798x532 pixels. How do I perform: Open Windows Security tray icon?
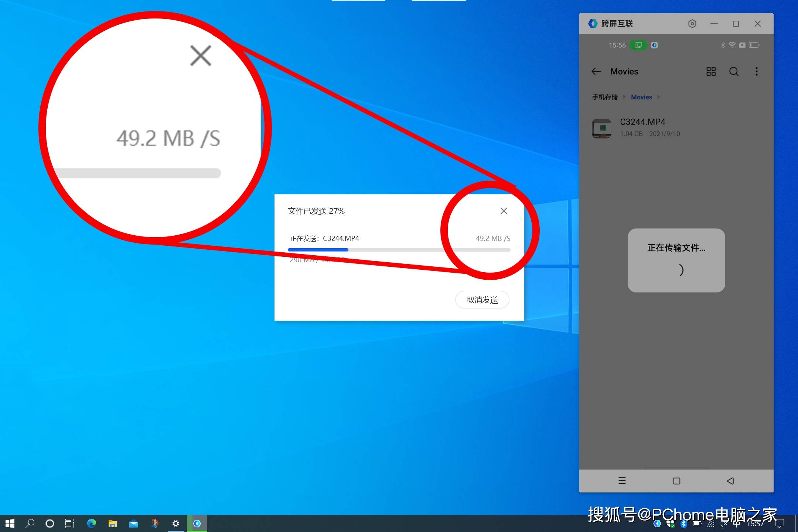[x=671, y=524]
